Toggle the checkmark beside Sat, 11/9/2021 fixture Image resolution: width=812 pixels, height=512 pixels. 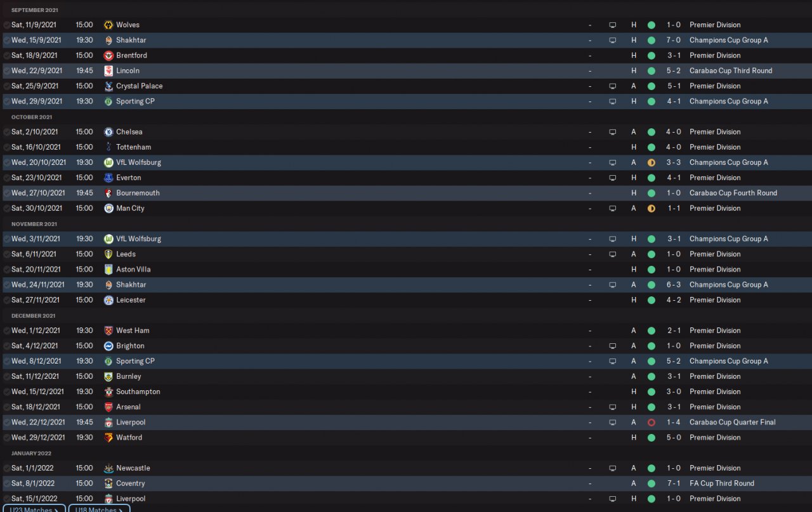point(6,25)
